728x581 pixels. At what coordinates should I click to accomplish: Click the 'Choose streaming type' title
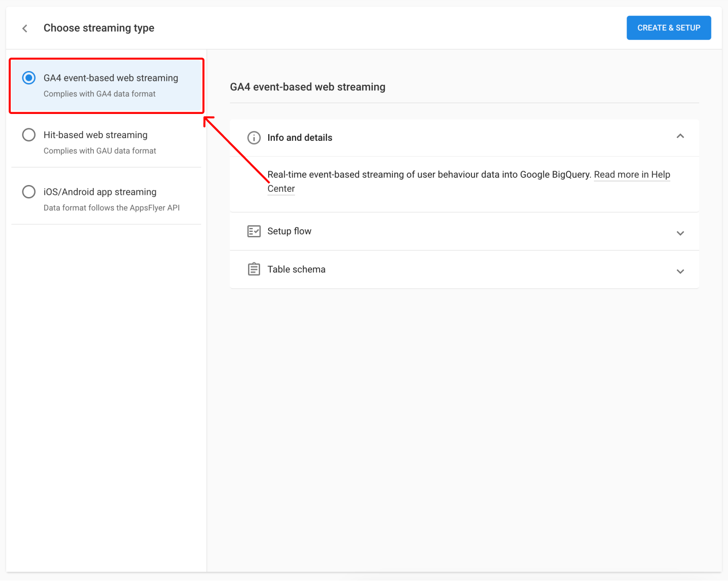pos(99,28)
